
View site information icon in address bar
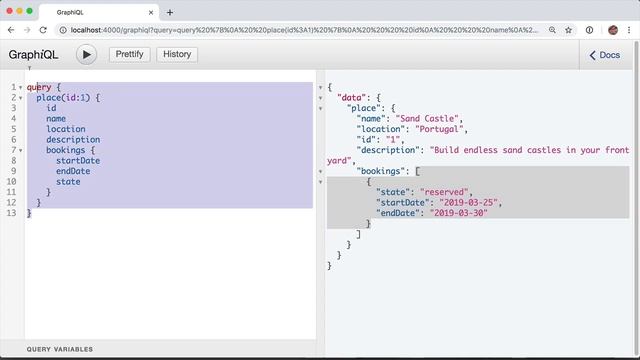click(x=63, y=30)
